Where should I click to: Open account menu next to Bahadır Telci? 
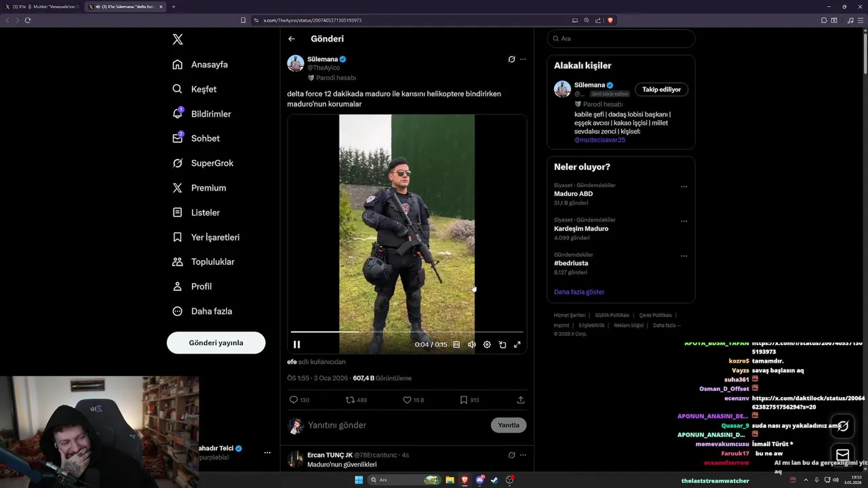(x=267, y=453)
